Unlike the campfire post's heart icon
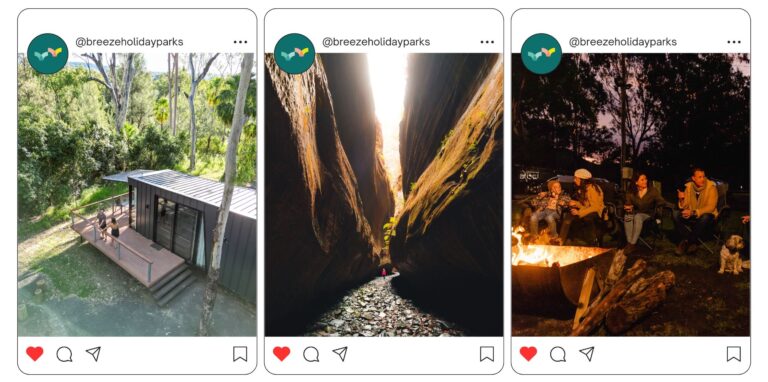The image size is (768, 382). 528,354
